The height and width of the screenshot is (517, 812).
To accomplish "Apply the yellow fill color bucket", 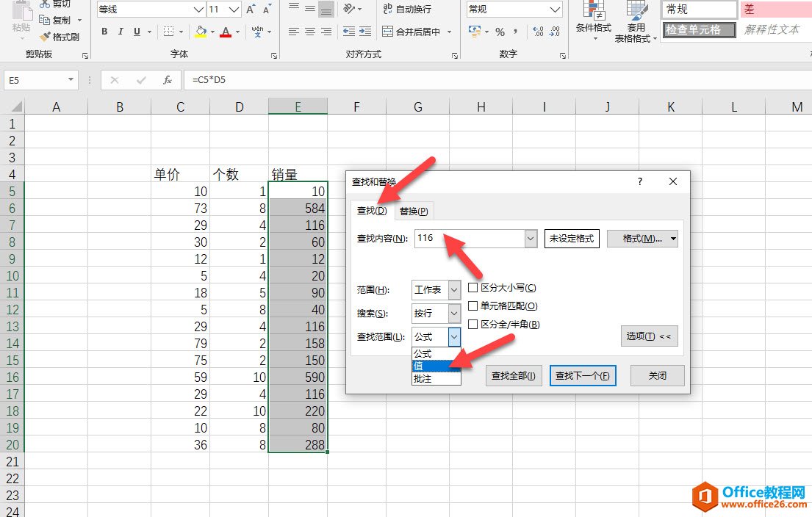I will click(x=201, y=32).
